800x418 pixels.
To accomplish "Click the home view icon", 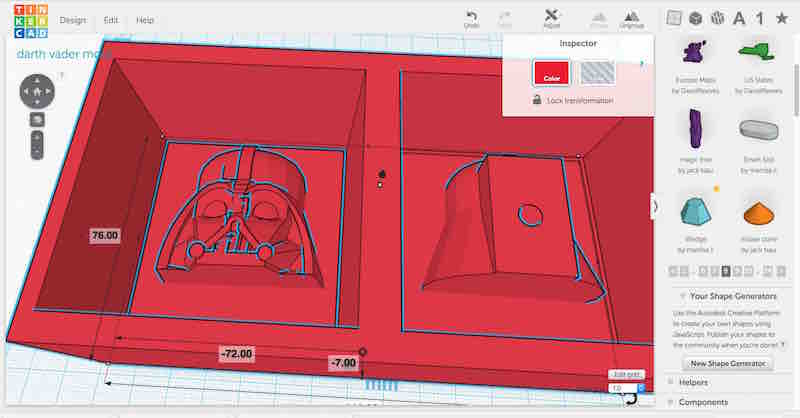I will (x=37, y=92).
